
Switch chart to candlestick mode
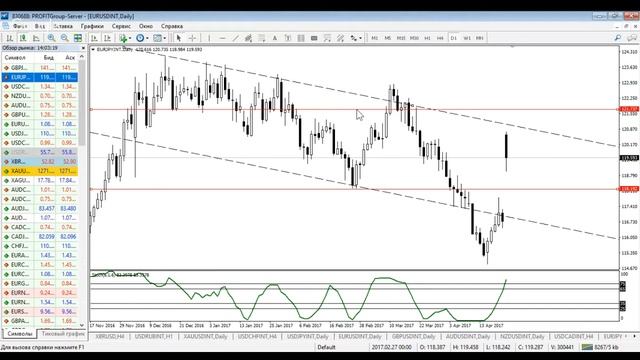(23, 38)
